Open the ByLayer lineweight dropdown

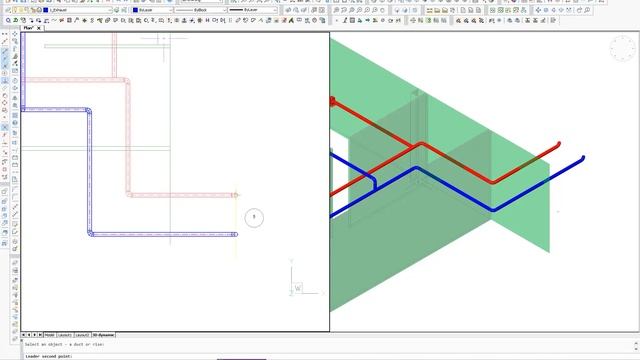pos(253,10)
